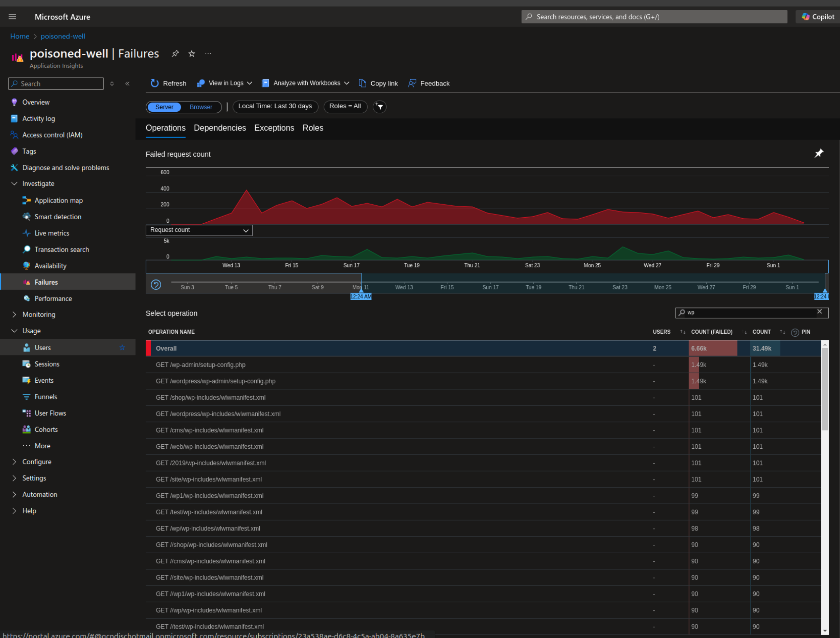Open Roles = All filter pill
Viewport: 840px width, 638px height.
tap(345, 106)
